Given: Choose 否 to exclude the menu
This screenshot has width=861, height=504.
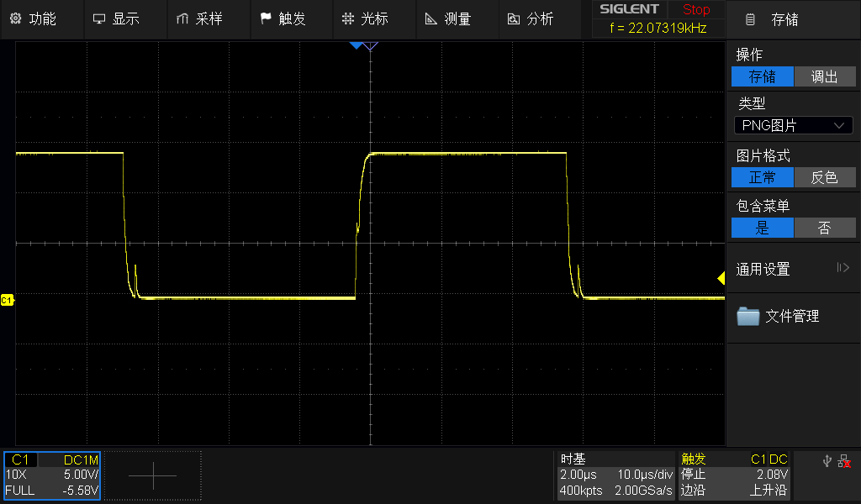Looking at the screenshot, I should click(825, 228).
